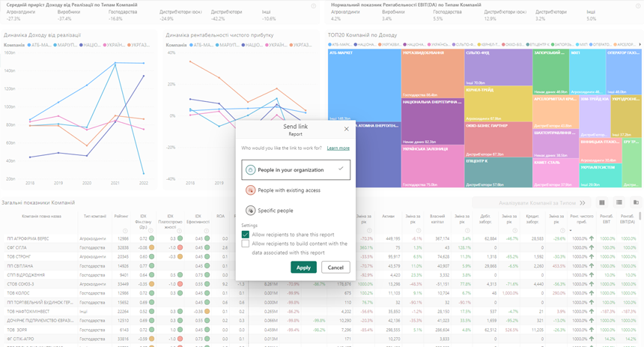
Task: Select ЕПІЦЕНТР К block in treemap
Action: pyautogui.click(x=499, y=172)
